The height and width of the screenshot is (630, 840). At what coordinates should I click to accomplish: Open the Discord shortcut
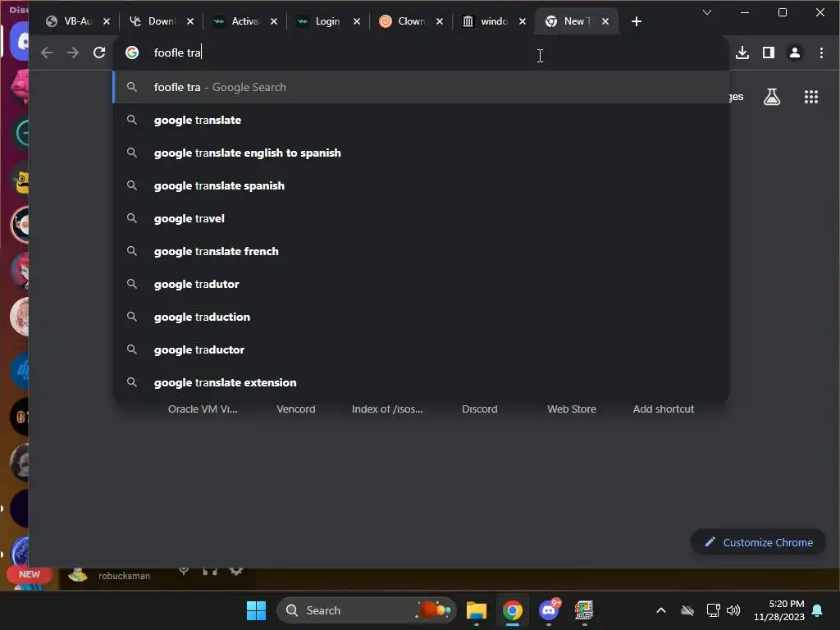(x=479, y=409)
